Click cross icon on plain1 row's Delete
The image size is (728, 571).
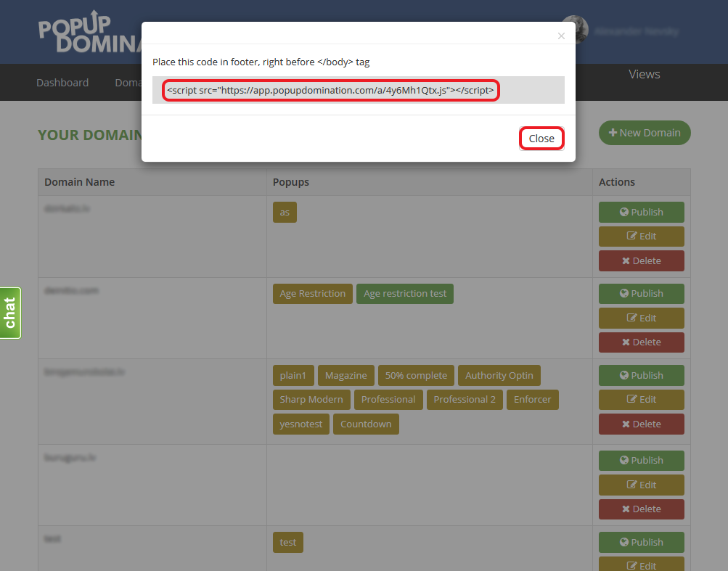tap(626, 424)
